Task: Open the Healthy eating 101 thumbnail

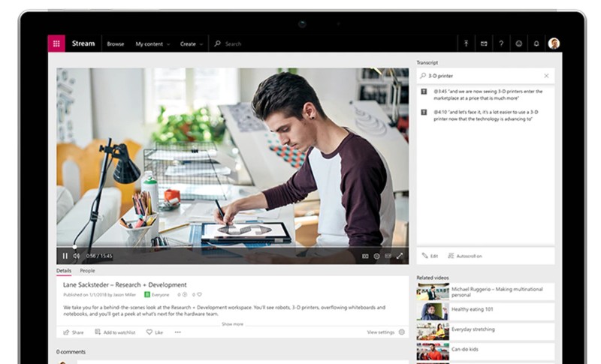Action: 433,311
